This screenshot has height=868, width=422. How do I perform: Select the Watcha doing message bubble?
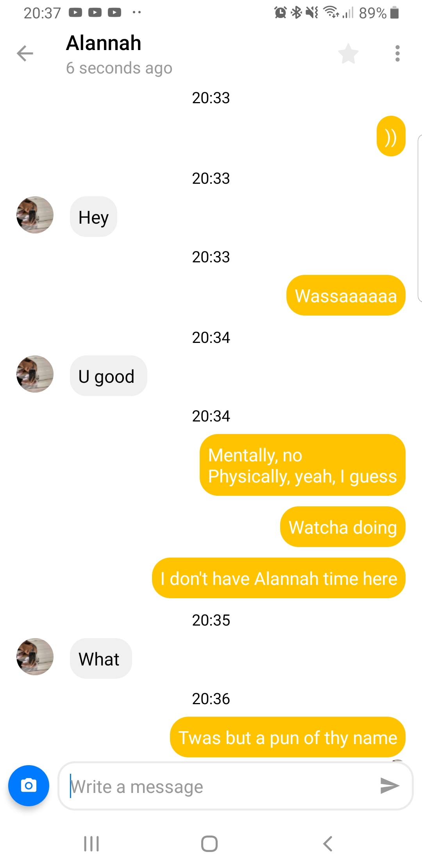coord(343,527)
